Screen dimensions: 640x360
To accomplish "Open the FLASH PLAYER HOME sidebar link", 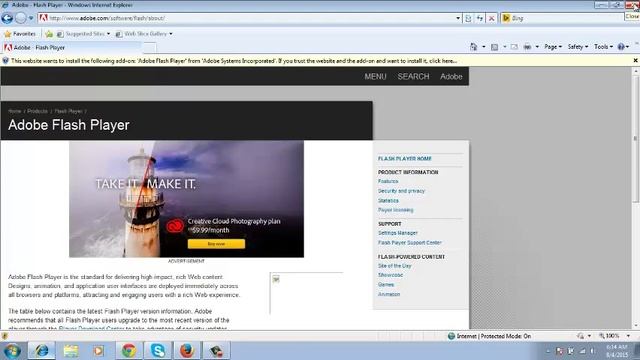I will tap(404, 159).
